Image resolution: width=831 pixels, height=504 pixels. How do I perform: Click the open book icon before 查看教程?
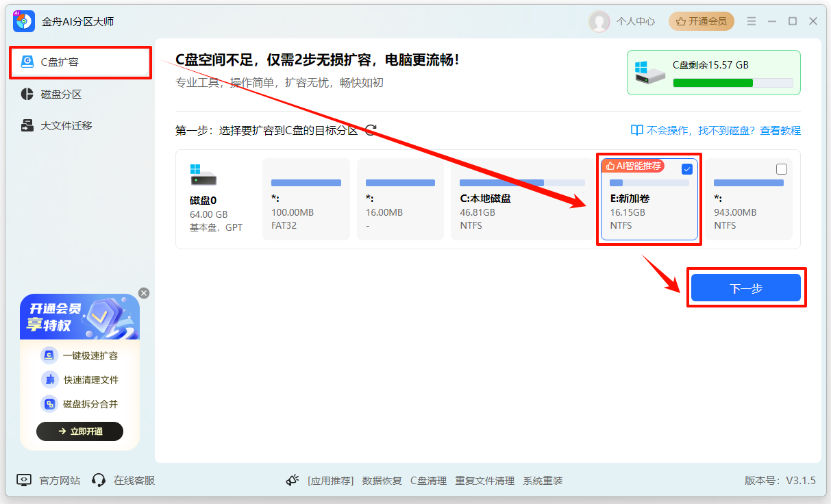[637, 130]
